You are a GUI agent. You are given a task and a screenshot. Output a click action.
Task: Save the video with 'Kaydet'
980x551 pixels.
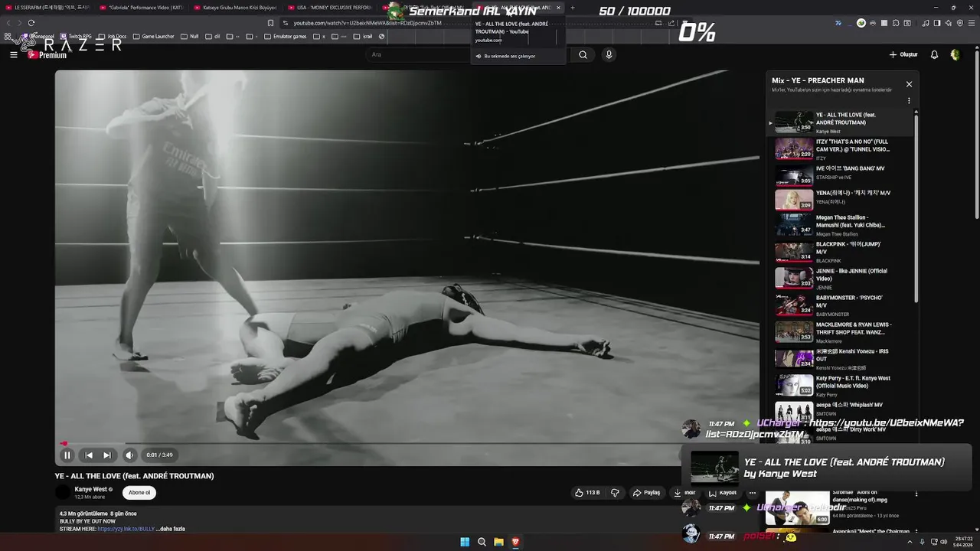point(722,493)
